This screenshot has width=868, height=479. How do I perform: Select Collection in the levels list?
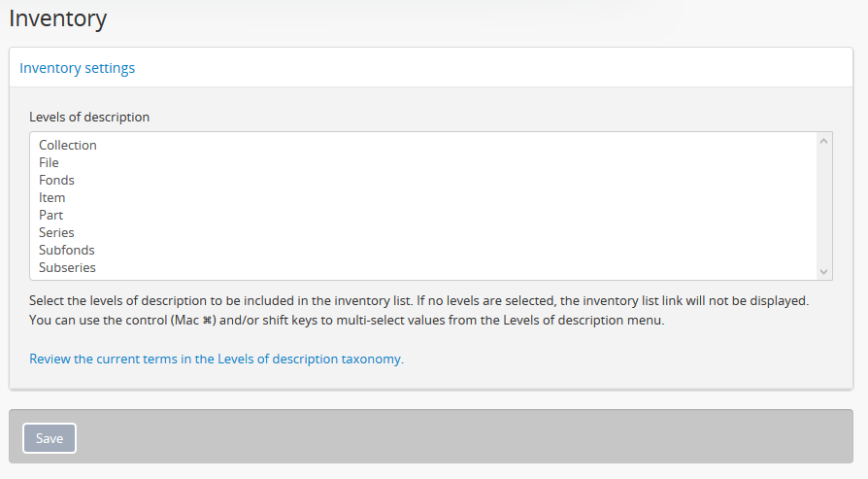point(68,145)
